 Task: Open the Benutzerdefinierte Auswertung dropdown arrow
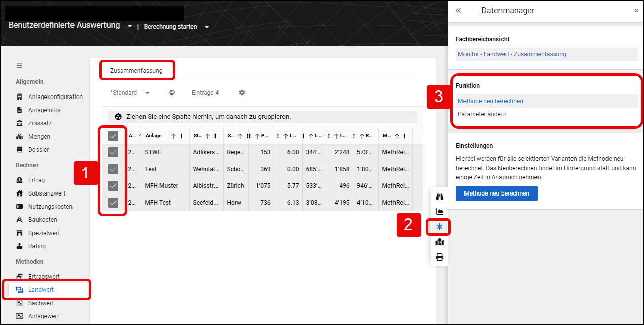pos(130,26)
